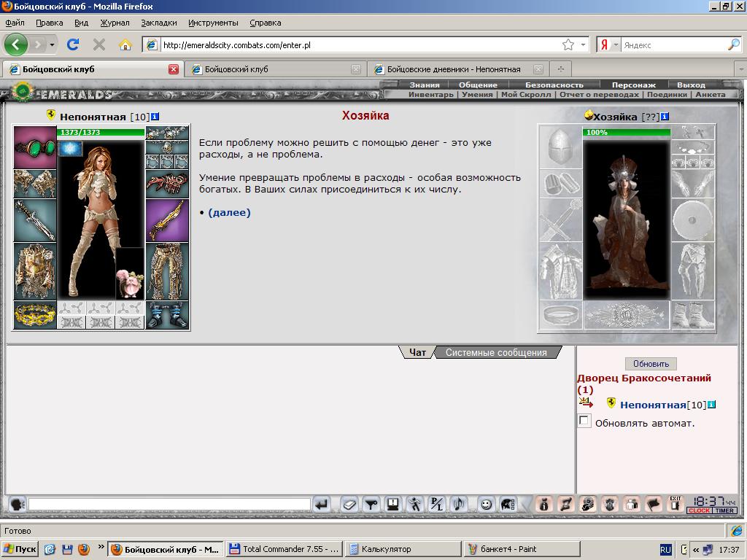Toggle sound with the speaker icon

[x=459, y=505]
